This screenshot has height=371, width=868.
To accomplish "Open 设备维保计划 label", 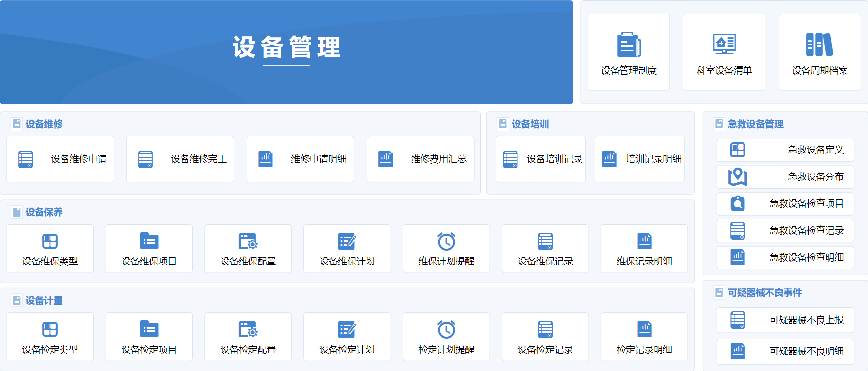I will click(347, 262).
